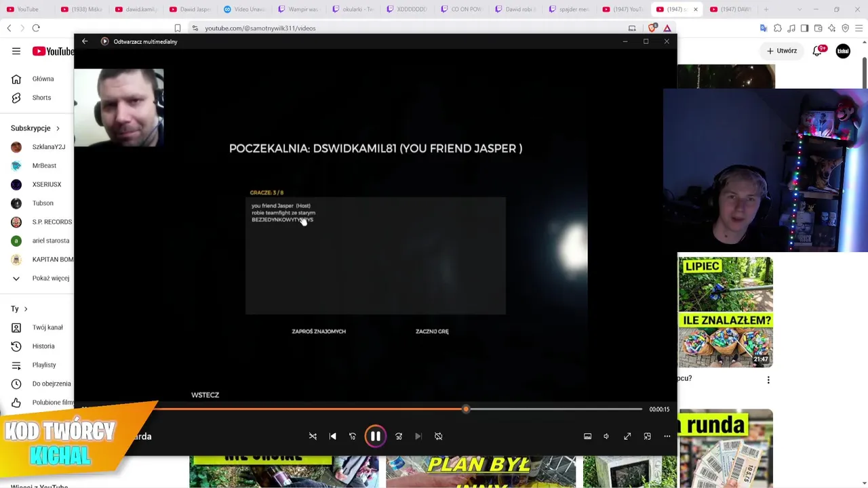Rewind 10 seconds in the media player
This screenshot has width=868, height=488.
tap(352, 436)
